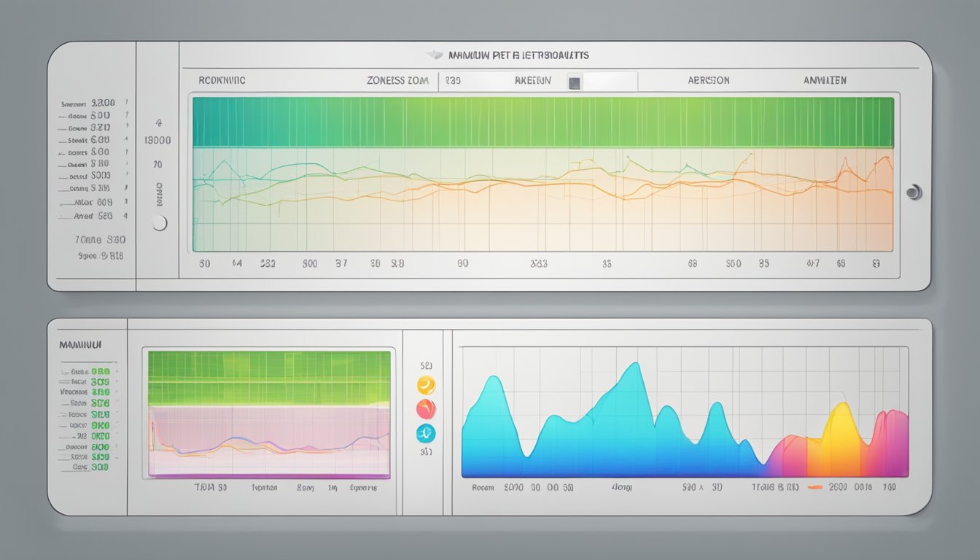Click the green band atop the upper chart
980x560 pixels.
click(x=542, y=122)
